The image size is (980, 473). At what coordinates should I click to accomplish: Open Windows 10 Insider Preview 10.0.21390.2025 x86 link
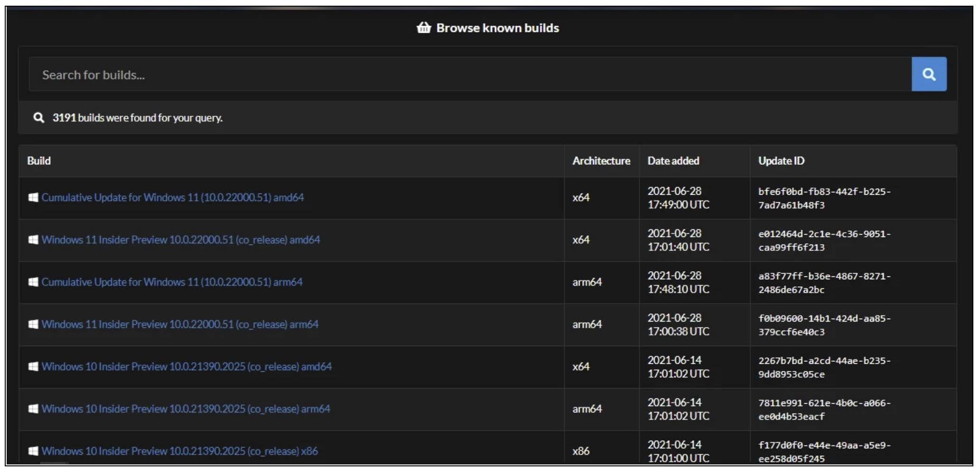pyautogui.click(x=179, y=451)
